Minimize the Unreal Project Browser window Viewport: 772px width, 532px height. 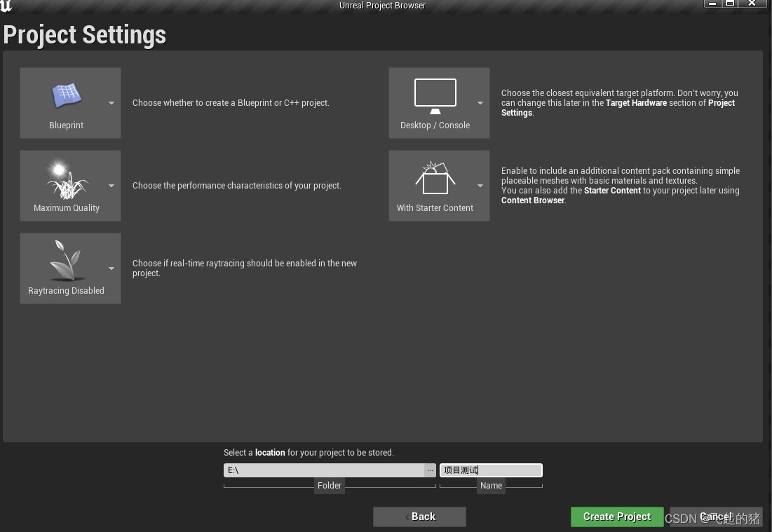coord(712,4)
